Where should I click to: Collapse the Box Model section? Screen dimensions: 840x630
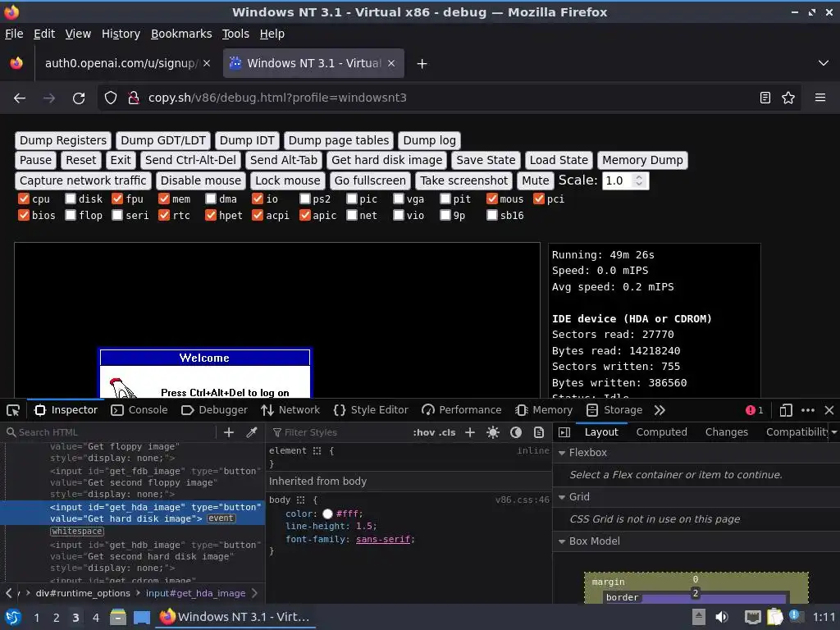(x=562, y=541)
